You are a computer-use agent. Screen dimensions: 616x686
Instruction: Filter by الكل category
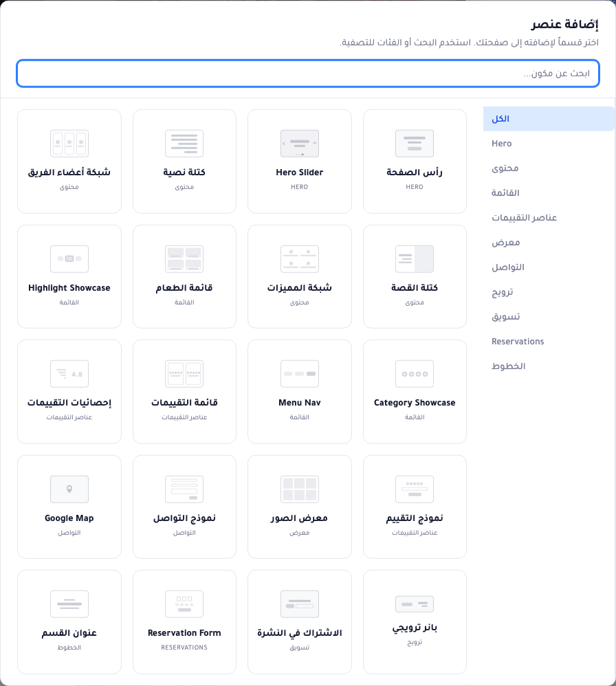[549, 119]
